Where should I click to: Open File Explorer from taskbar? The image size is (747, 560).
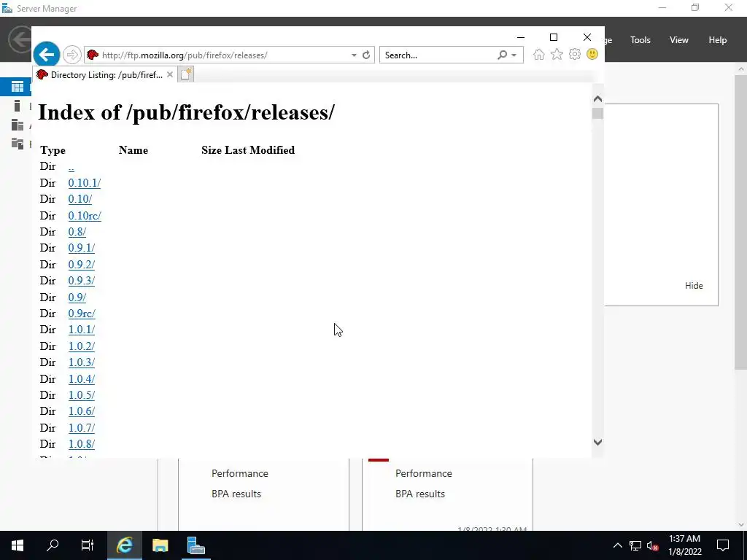coord(160,545)
